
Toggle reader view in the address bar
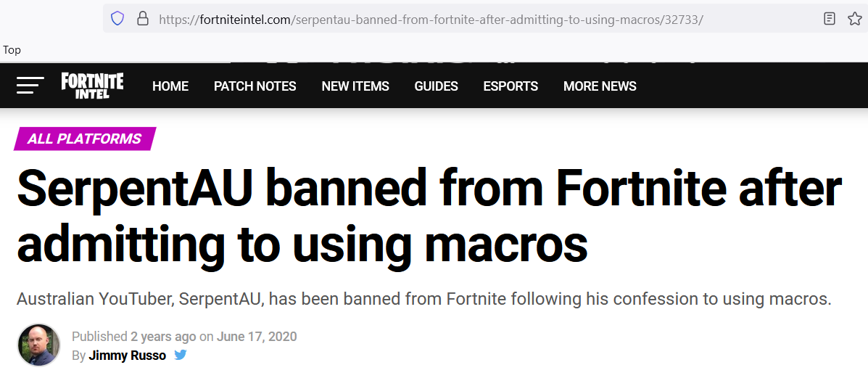click(830, 19)
